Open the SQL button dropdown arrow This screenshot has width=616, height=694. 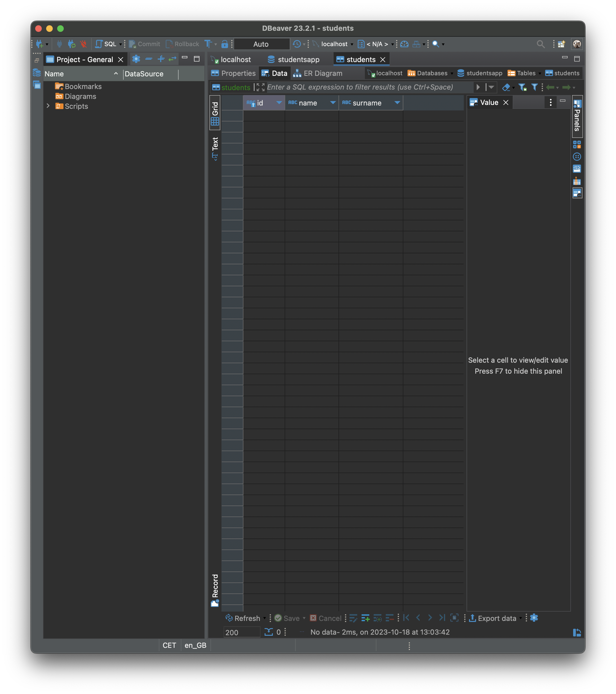point(121,44)
